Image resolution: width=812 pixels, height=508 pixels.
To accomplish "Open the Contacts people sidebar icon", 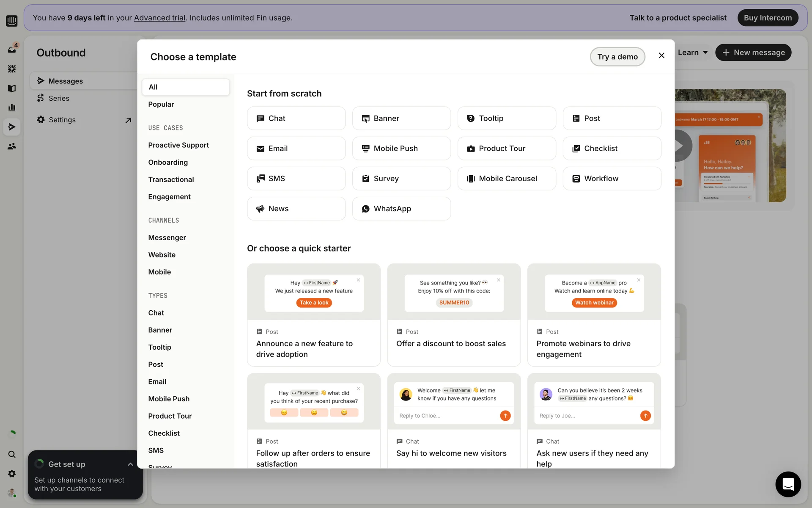I will pyautogui.click(x=12, y=146).
